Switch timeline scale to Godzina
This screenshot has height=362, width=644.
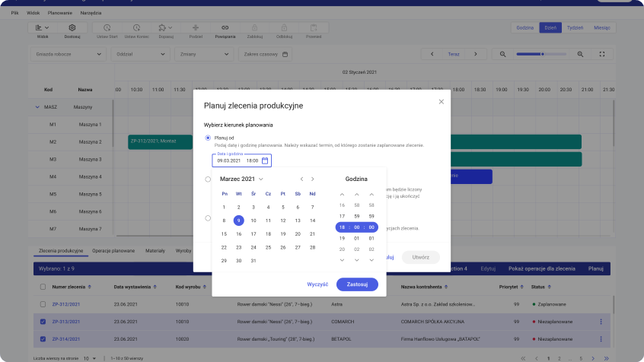click(525, 28)
